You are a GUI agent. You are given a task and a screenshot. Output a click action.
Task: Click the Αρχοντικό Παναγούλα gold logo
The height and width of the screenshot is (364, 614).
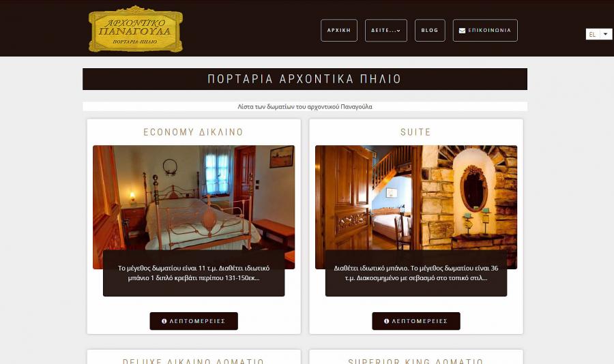pyautogui.click(x=136, y=29)
